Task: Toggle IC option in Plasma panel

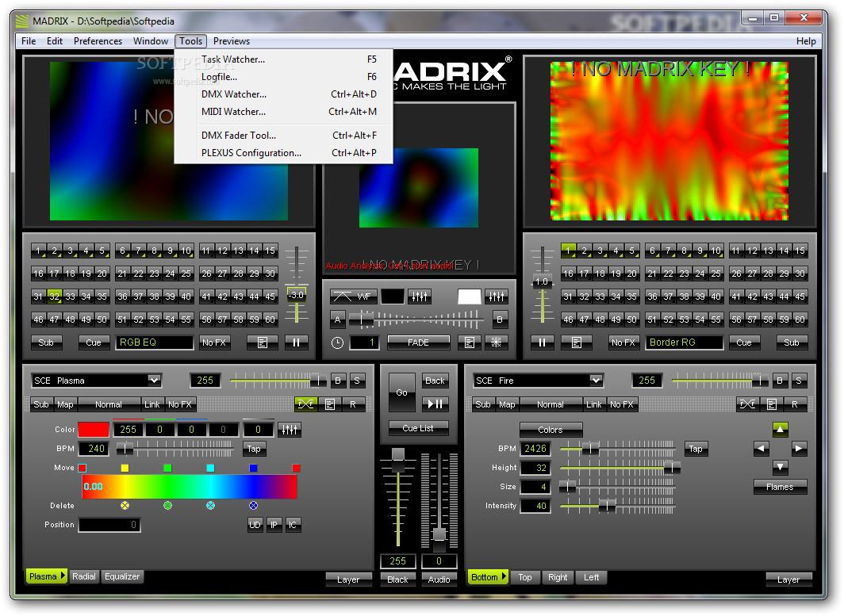Action: pyautogui.click(x=292, y=525)
